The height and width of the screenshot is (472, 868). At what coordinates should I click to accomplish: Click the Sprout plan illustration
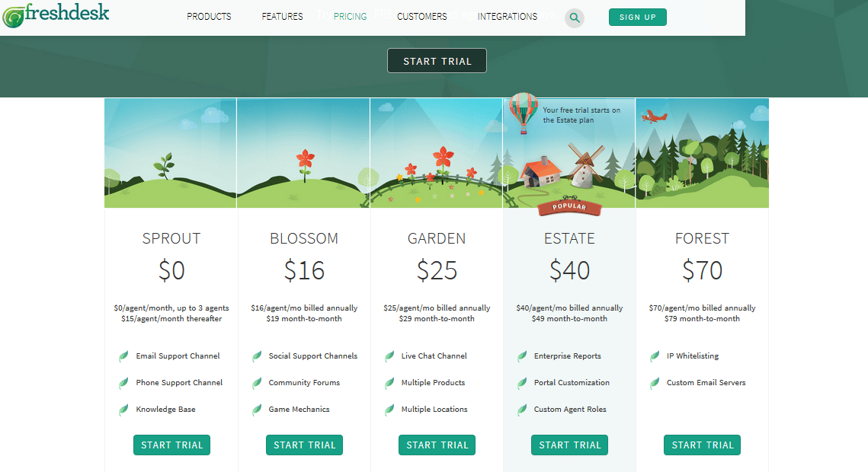tap(171, 153)
